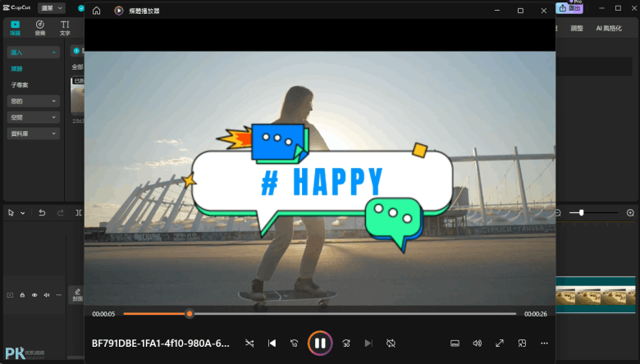Jump to previous track
Image resolution: width=640 pixels, height=364 pixels.
[x=272, y=344]
